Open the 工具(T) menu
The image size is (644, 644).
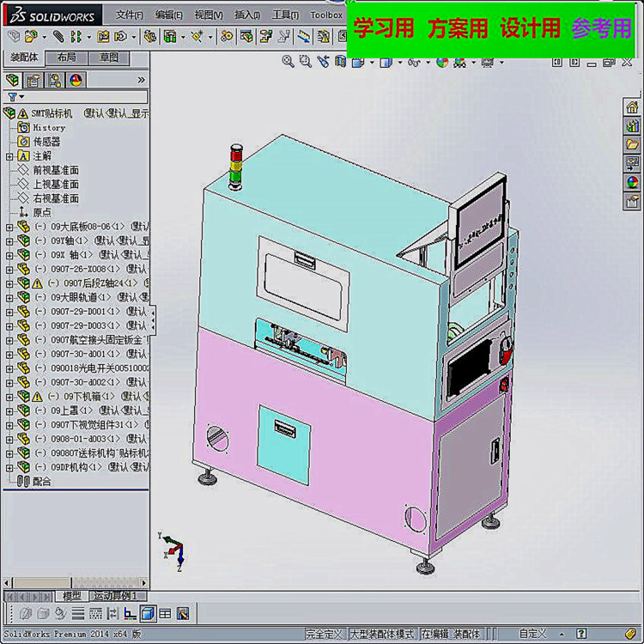coord(285,15)
